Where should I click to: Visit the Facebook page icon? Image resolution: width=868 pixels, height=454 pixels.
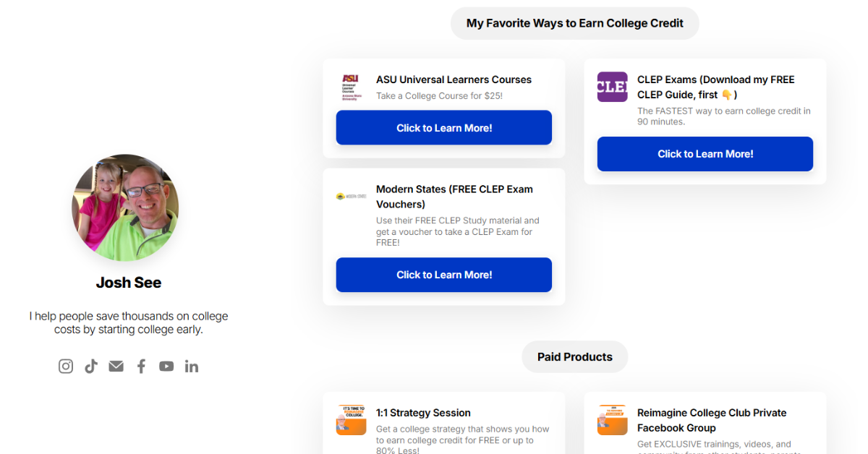click(x=141, y=367)
